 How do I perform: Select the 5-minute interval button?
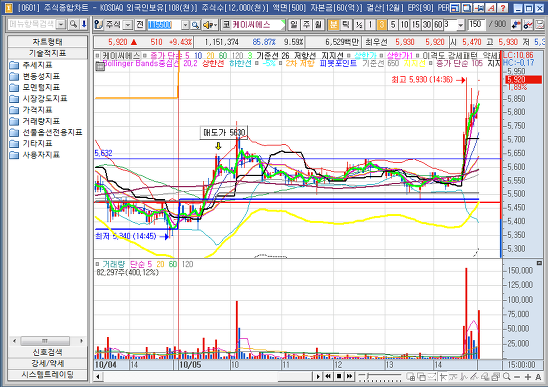coord(393,25)
